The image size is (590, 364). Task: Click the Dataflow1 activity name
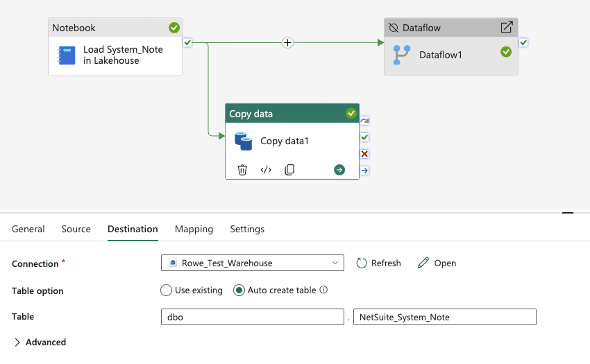coord(441,55)
